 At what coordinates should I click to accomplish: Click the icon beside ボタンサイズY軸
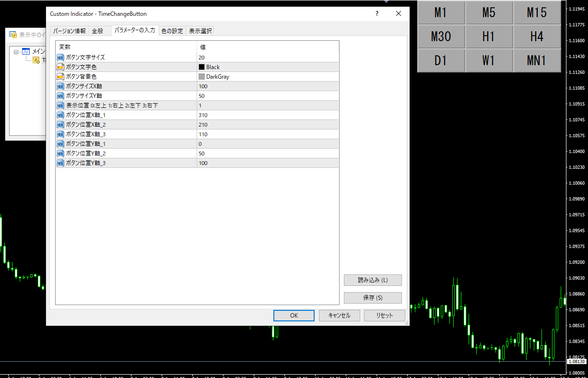pyautogui.click(x=60, y=96)
